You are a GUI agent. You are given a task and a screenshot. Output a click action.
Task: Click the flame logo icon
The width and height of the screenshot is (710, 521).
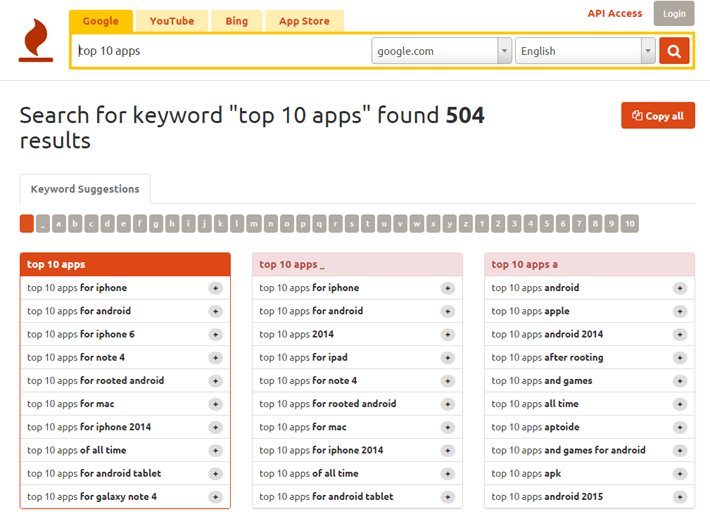click(36, 40)
